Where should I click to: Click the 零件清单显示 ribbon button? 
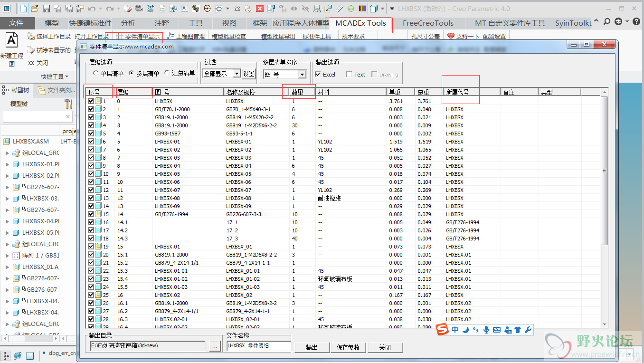tap(137, 36)
